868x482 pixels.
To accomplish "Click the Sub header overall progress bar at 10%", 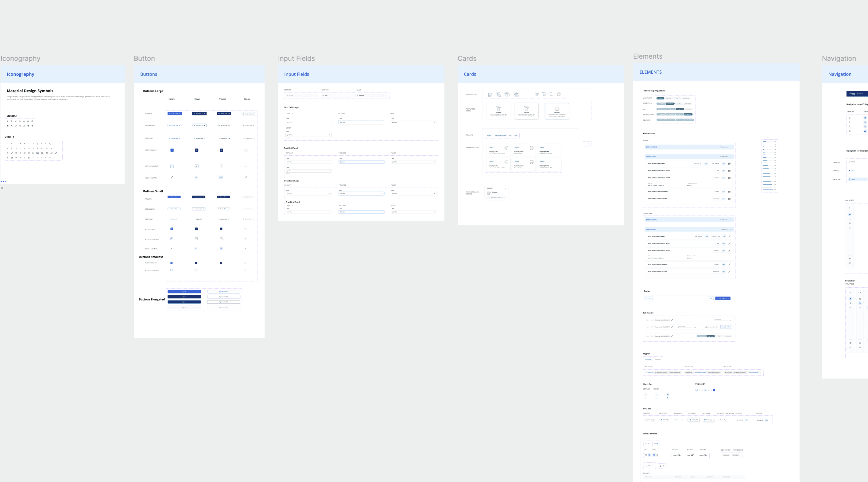I will click(686, 328).
